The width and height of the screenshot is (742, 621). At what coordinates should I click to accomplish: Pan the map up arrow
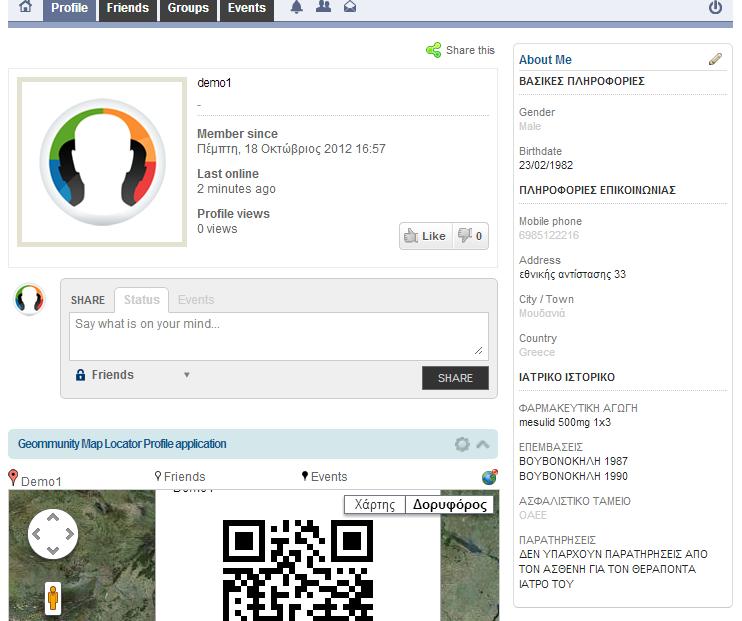pos(53,517)
